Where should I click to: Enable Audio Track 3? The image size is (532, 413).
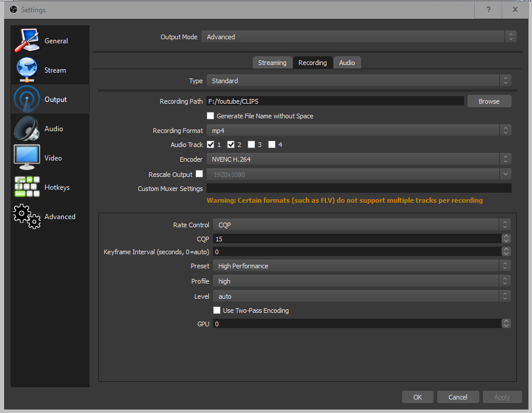coord(251,145)
